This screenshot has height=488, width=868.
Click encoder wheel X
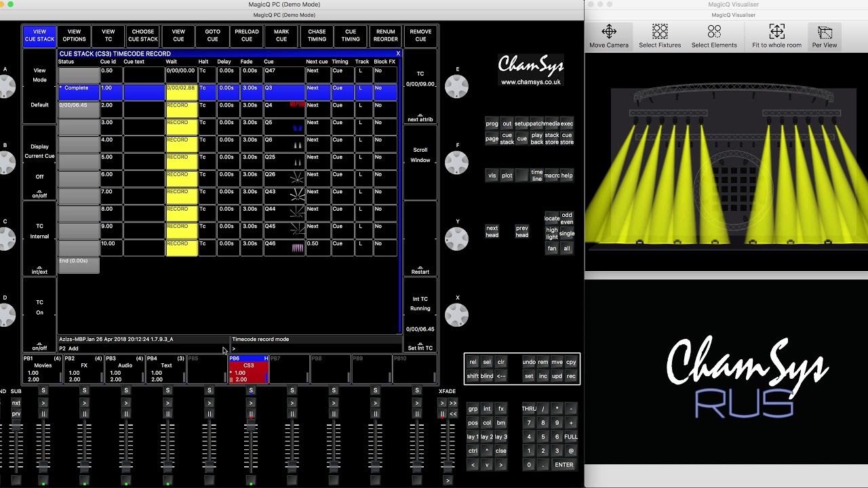pyautogui.click(x=456, y=314)
